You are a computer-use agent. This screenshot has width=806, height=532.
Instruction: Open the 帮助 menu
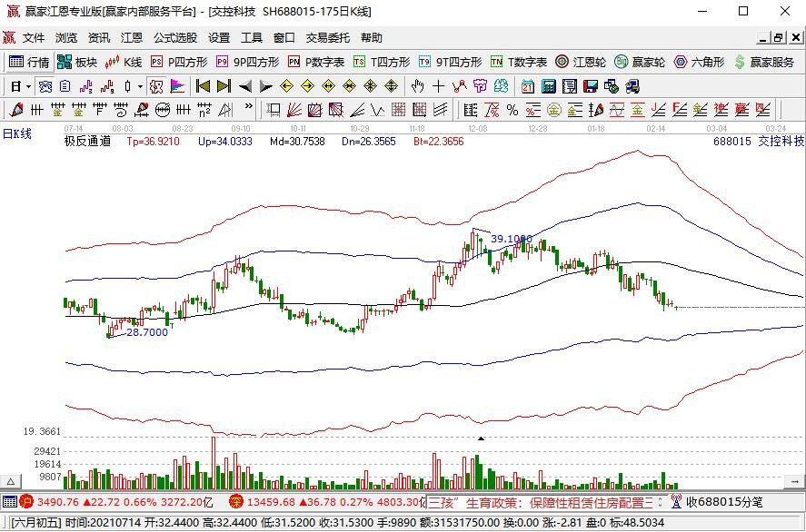[x=371, y=37]
